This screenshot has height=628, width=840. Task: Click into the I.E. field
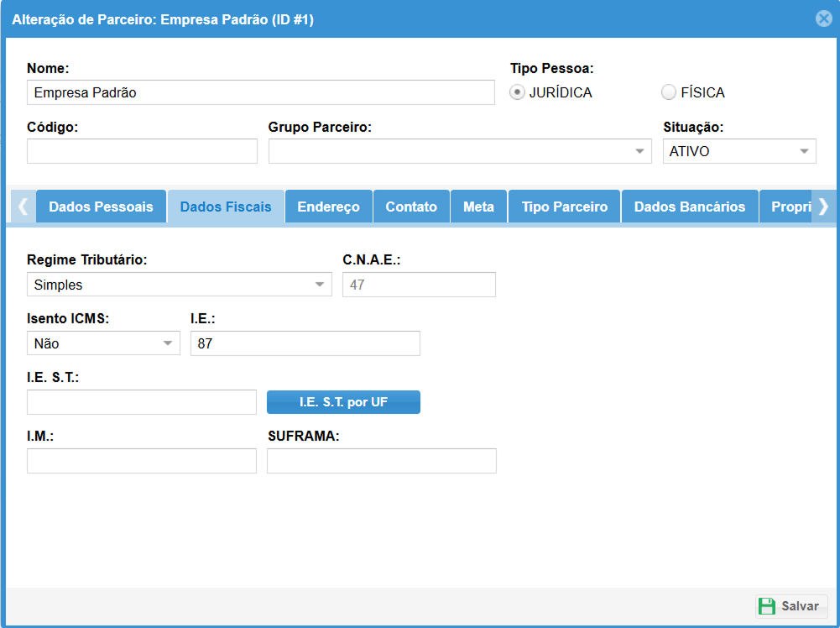[x=305, y=343]
